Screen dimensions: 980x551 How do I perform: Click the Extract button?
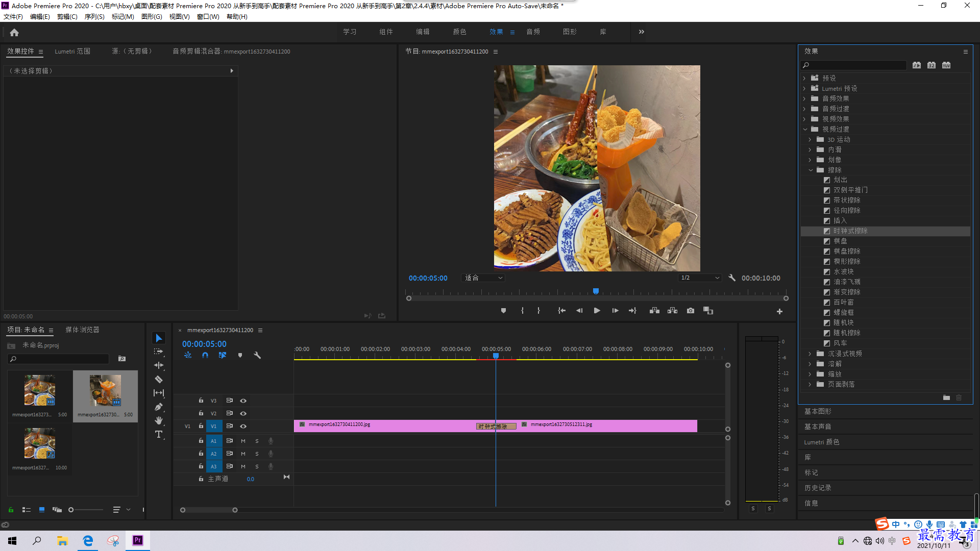point(672,311)
